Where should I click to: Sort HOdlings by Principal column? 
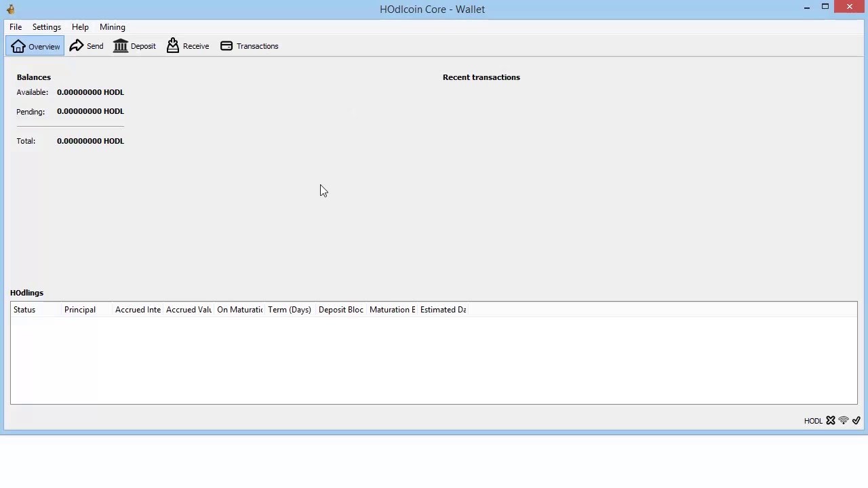pyautogui.click(x=87, y=310)
